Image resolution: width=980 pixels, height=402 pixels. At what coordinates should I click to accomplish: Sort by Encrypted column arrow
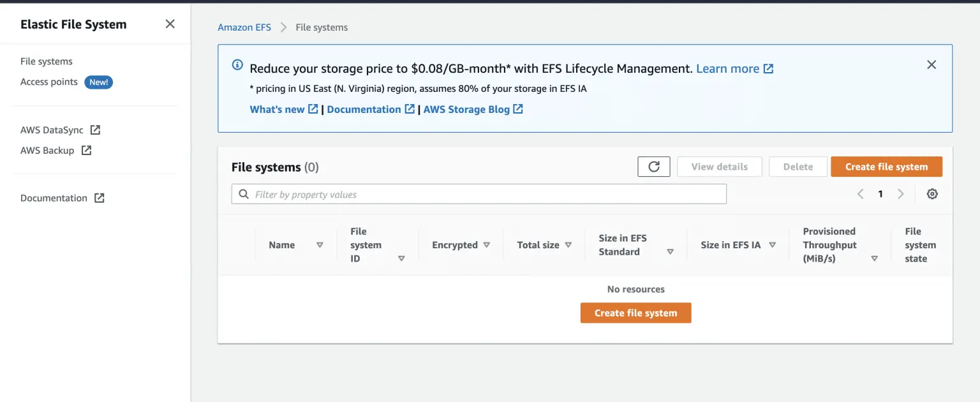(x=486, y=245)
